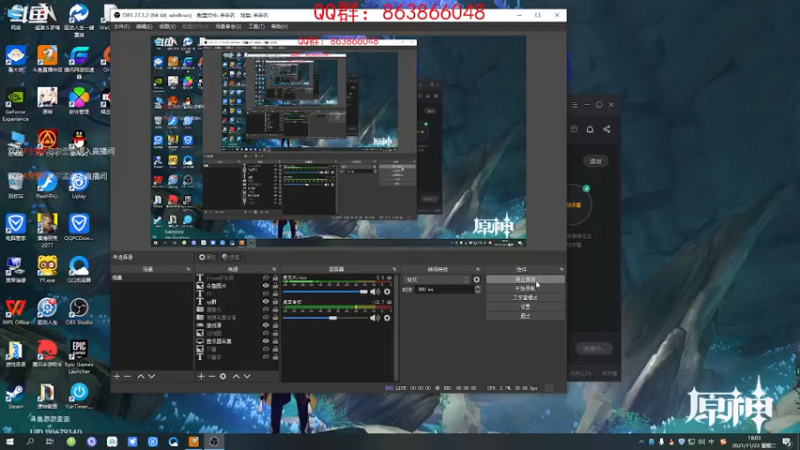800x450 pixels.
Task: Pop out the 控件 dock panel
Action: (x=562, y=269)
